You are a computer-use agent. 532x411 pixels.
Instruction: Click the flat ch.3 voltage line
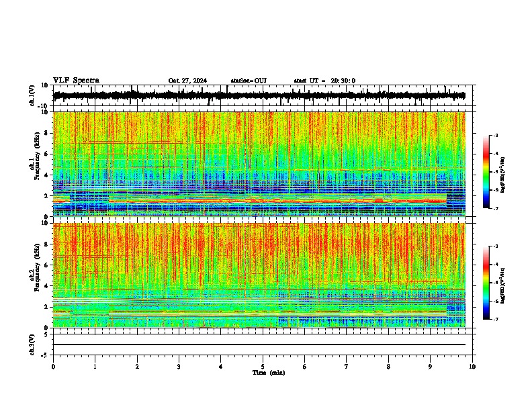pos(259,345)
